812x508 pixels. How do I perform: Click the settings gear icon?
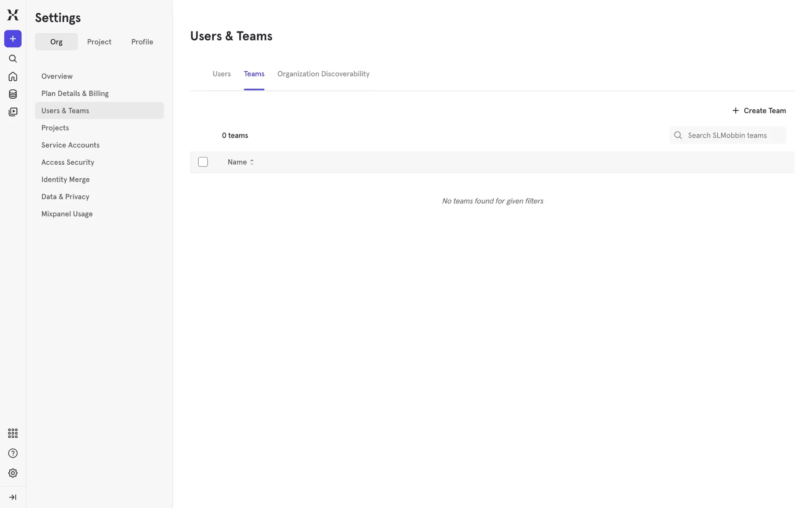coord(13,473)
